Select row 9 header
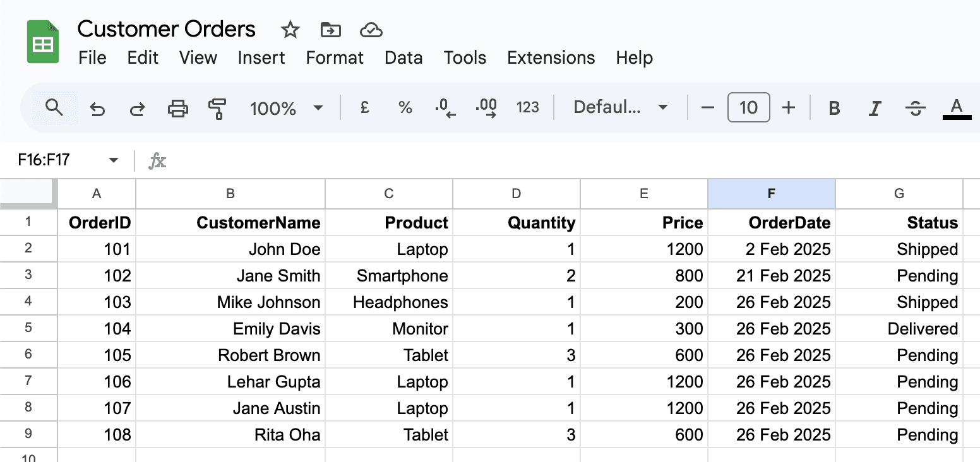 (28, 434)
